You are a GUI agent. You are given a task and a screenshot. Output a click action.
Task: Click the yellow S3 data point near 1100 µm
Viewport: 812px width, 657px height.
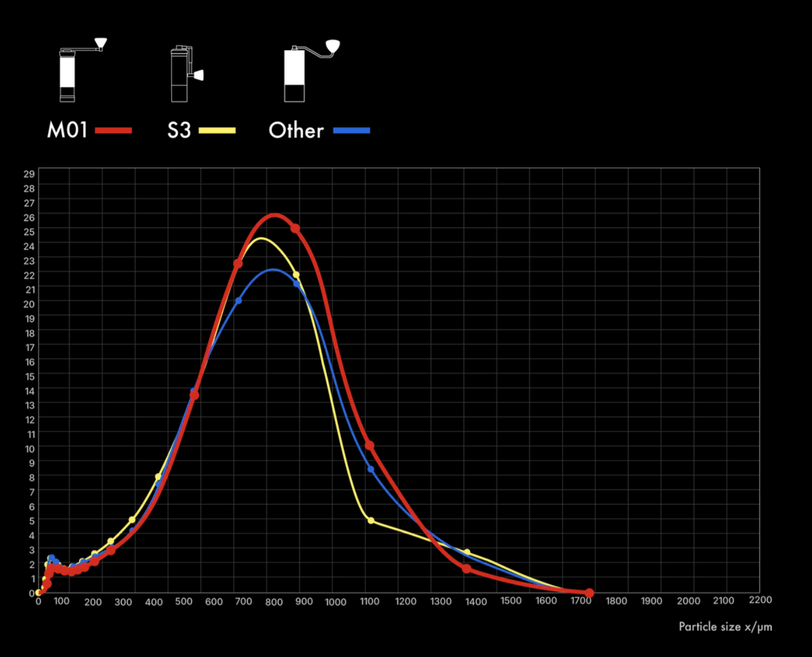[370, 520]
